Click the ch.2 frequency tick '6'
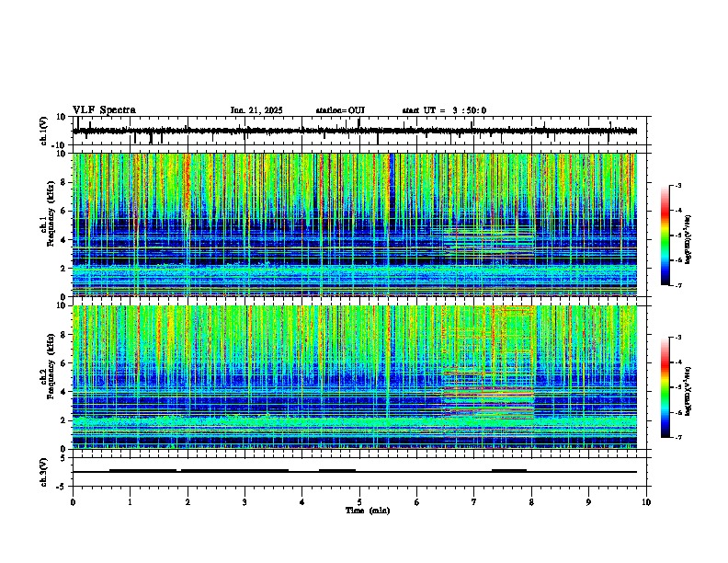The image size is (728, 563). [x=64, y=362]
